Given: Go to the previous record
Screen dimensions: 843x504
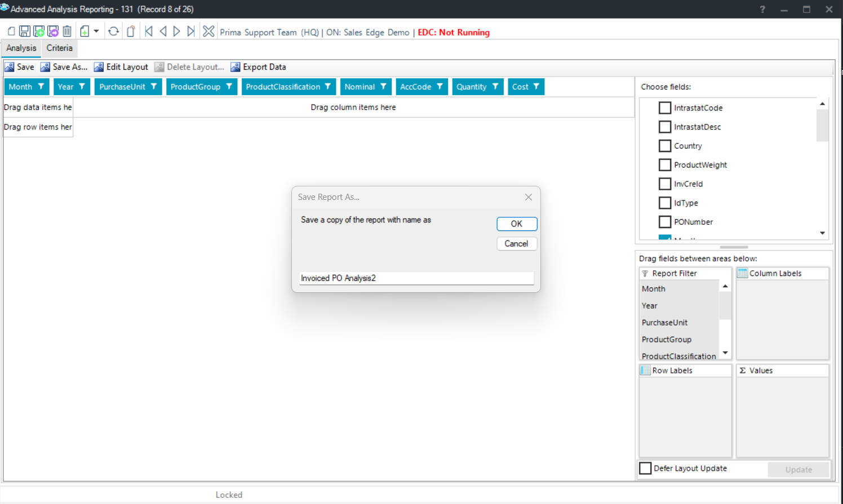Looking at the screenshot, I should click(163, 32).
